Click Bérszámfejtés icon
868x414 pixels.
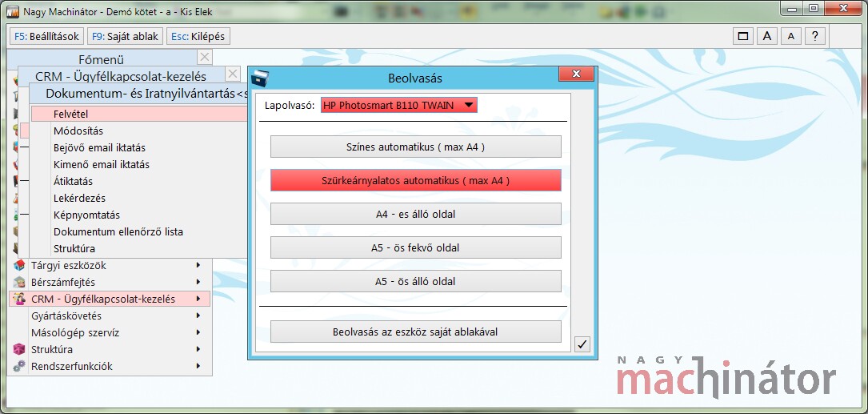click(x=19, y=282)
